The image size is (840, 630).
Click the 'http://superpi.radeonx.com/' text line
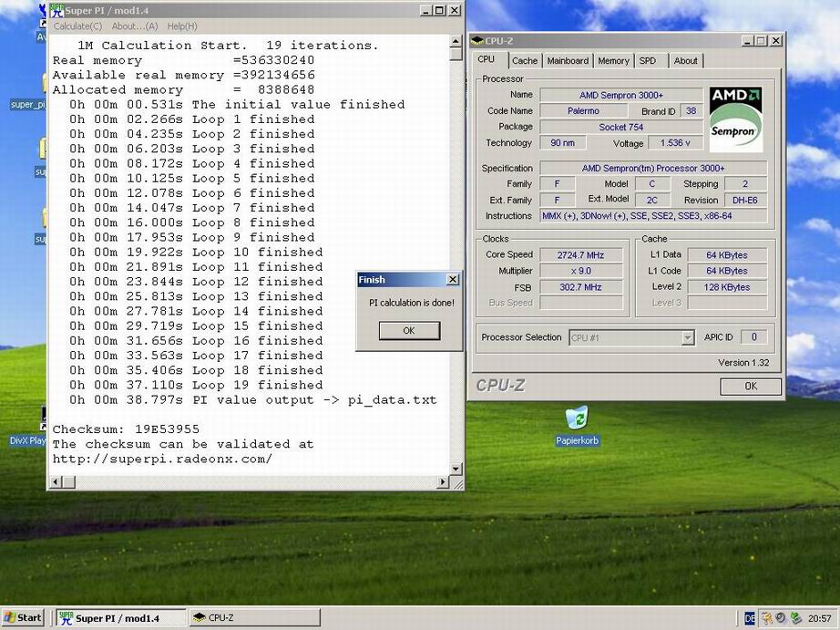point(162,459)
